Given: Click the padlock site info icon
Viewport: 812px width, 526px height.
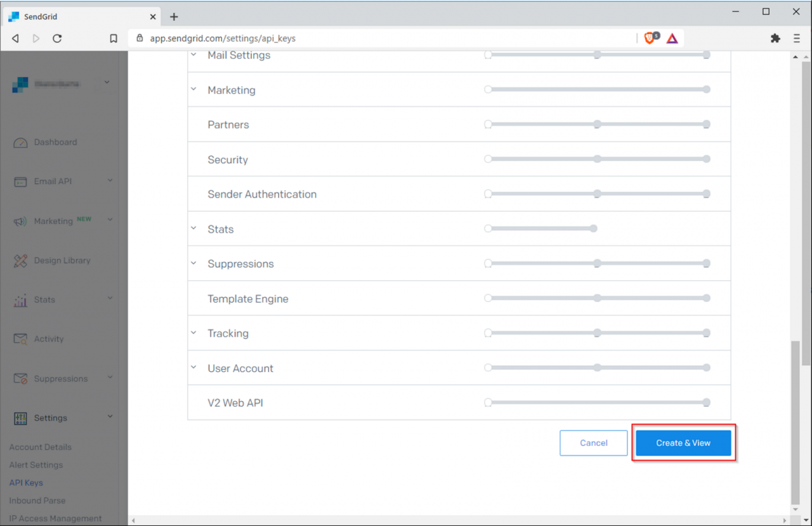Looking at the screenshot, I should click(140, 38).
